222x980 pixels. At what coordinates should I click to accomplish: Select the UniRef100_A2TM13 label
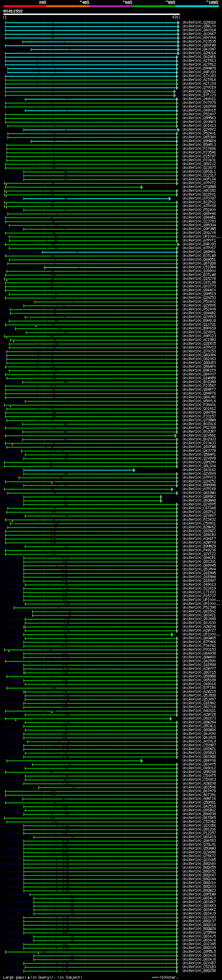(199, 61)
